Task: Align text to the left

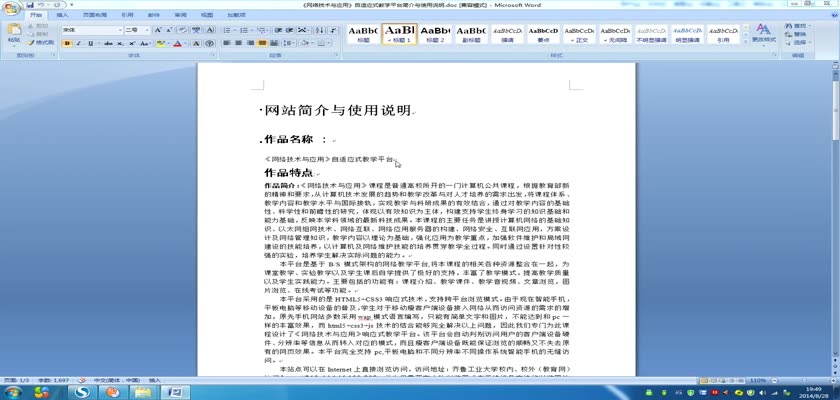Action: pos(226,43)
